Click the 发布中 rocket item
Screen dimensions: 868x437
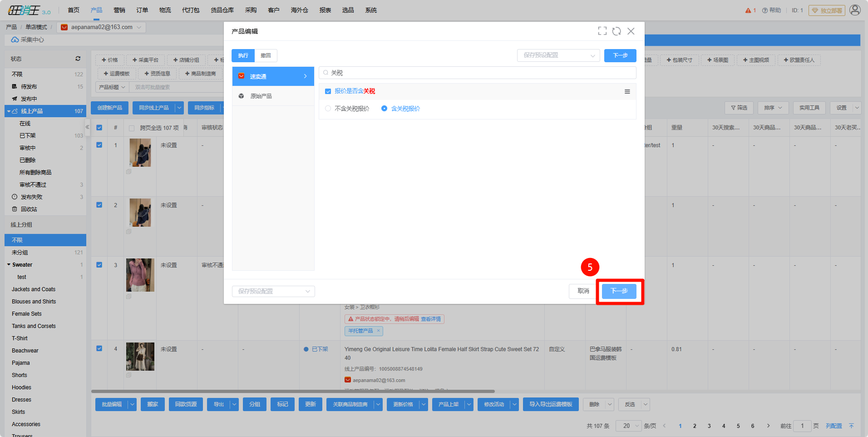(45, 99)
